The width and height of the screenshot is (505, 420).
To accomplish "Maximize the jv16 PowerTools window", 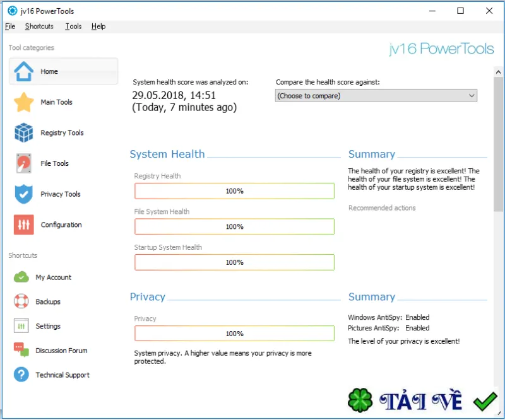I will (461, 11).
